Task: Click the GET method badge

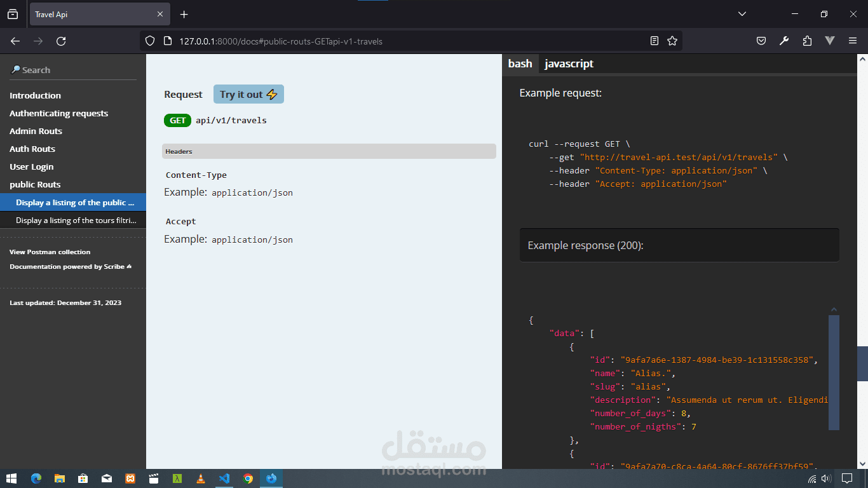Action: point(178,120)
